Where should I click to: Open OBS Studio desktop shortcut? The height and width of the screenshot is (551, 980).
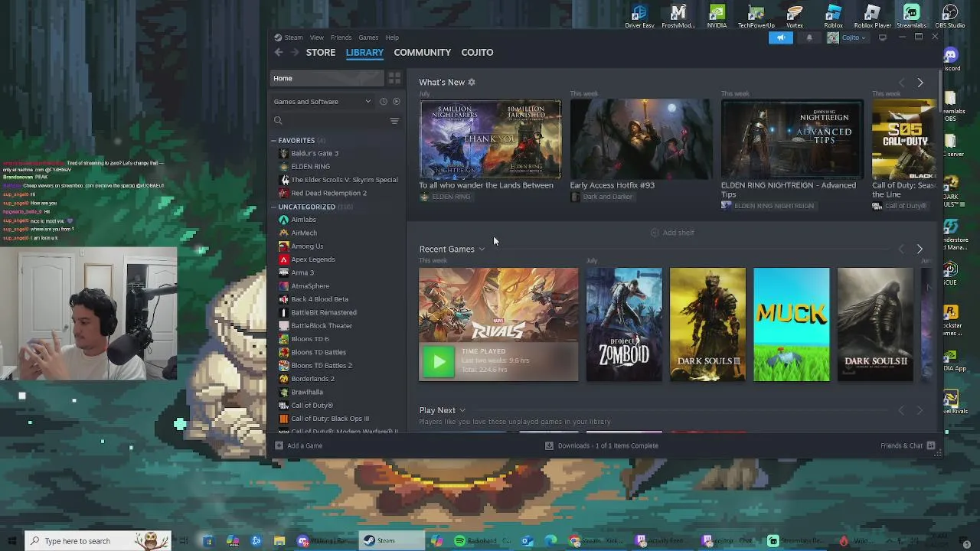pos(950,16)
